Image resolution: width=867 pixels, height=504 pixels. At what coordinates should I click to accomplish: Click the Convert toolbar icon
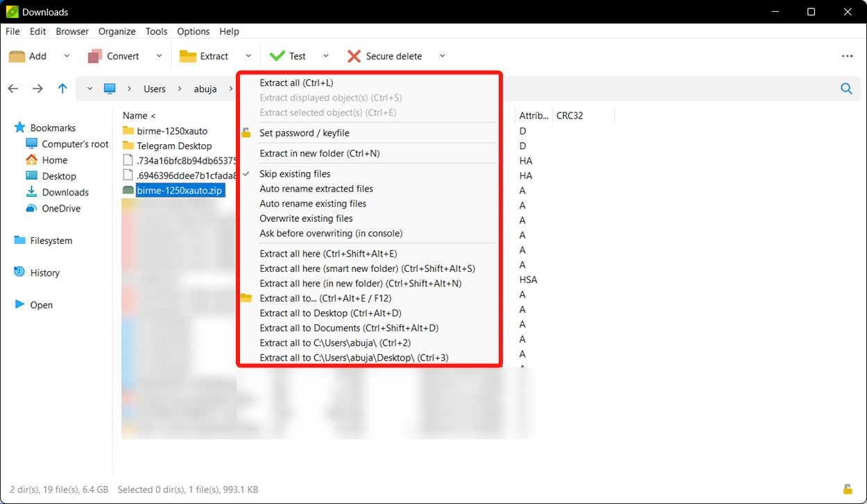pos(96,56)
